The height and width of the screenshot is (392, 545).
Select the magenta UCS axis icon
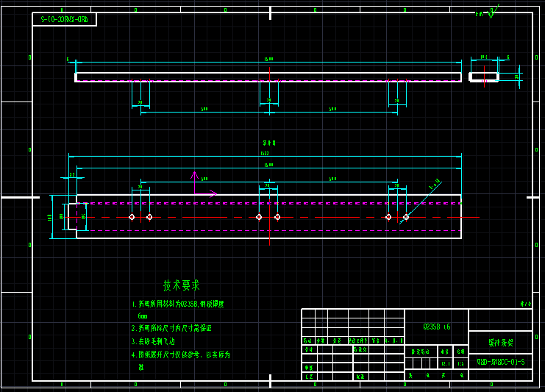coord(204,185)
